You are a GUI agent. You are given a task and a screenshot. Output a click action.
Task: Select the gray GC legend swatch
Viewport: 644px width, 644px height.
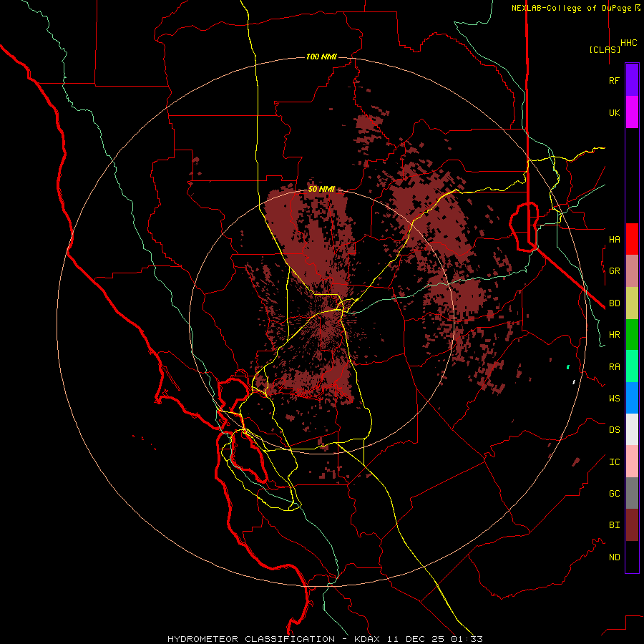click(x=632, y=493)
